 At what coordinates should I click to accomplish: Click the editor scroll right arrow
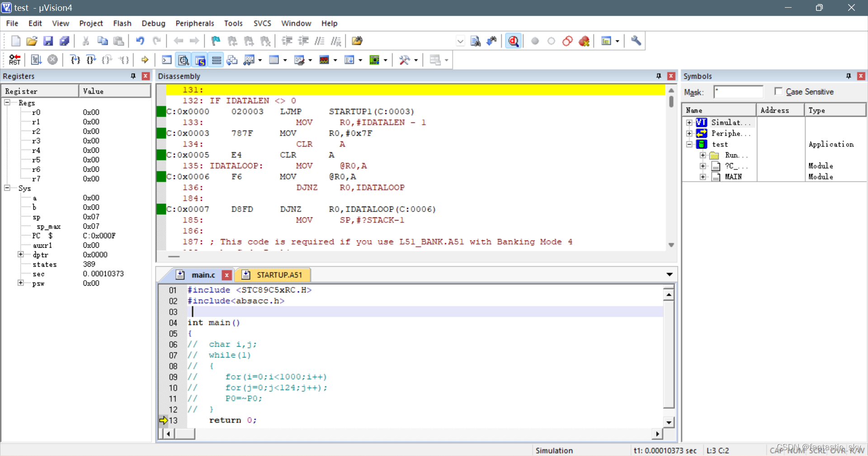coord(657,434)
